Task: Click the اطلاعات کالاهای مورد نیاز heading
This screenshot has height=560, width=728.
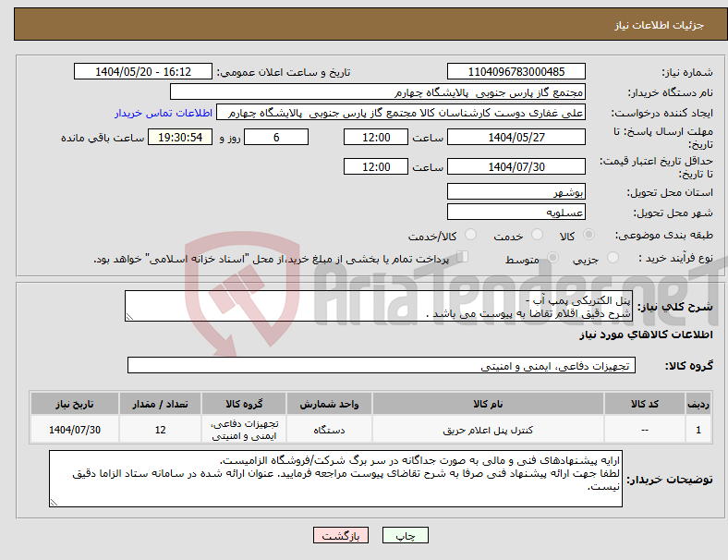Action: pos(646,335)
